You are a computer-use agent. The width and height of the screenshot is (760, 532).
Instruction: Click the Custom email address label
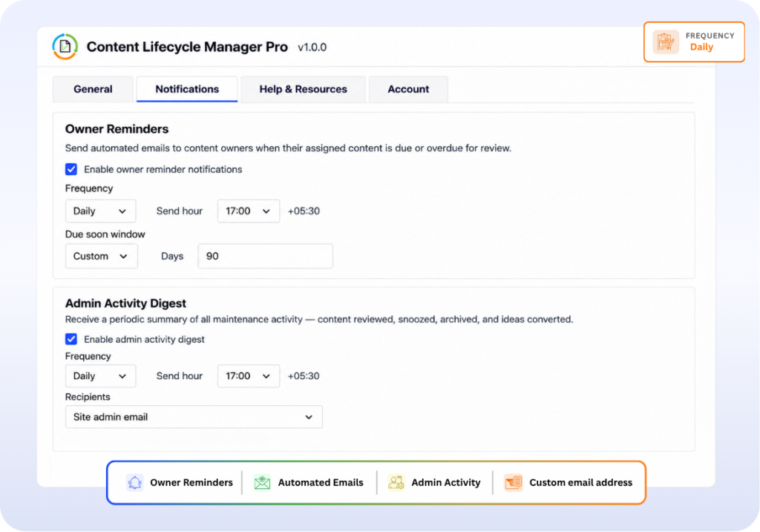tap(580, 482)
